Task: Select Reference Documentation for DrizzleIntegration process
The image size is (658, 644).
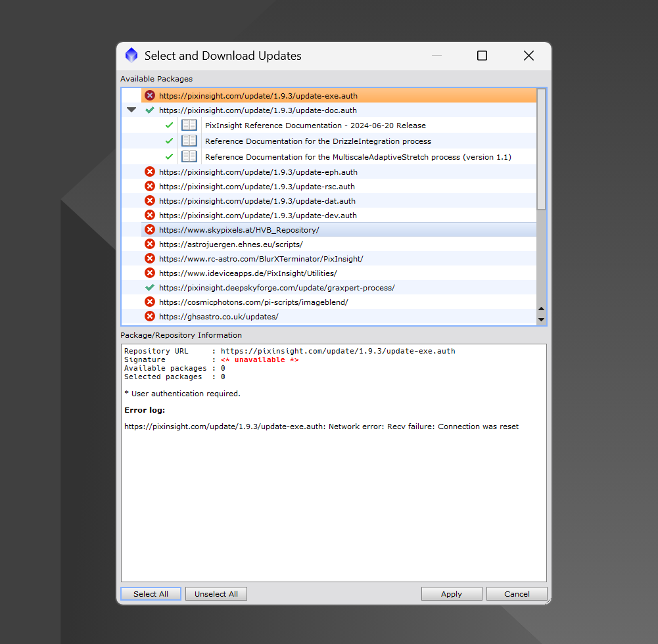Action: tap(318, 141)
